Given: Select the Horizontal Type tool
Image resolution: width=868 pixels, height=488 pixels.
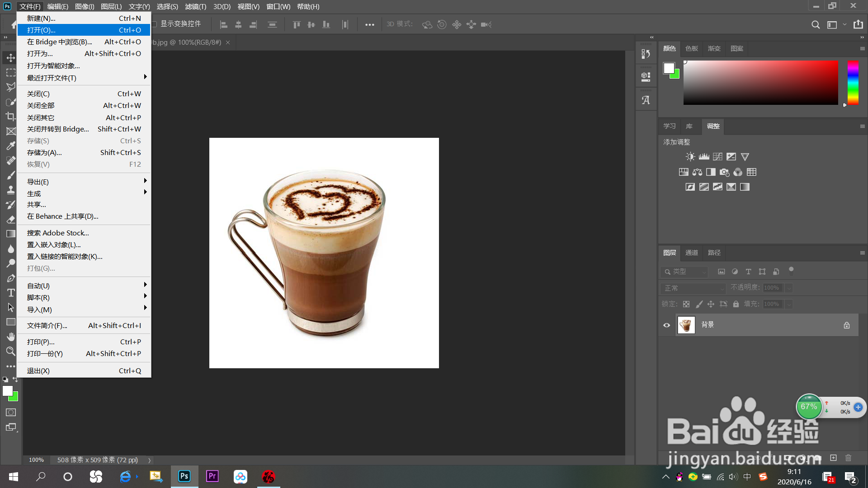Looking at the screenshot, I should click(10, 293).
